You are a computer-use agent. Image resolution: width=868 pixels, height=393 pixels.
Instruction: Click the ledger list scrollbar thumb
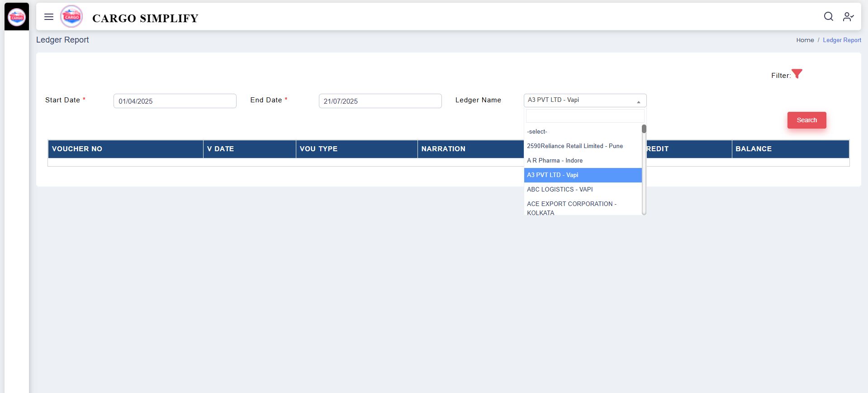tap(644, 129)
